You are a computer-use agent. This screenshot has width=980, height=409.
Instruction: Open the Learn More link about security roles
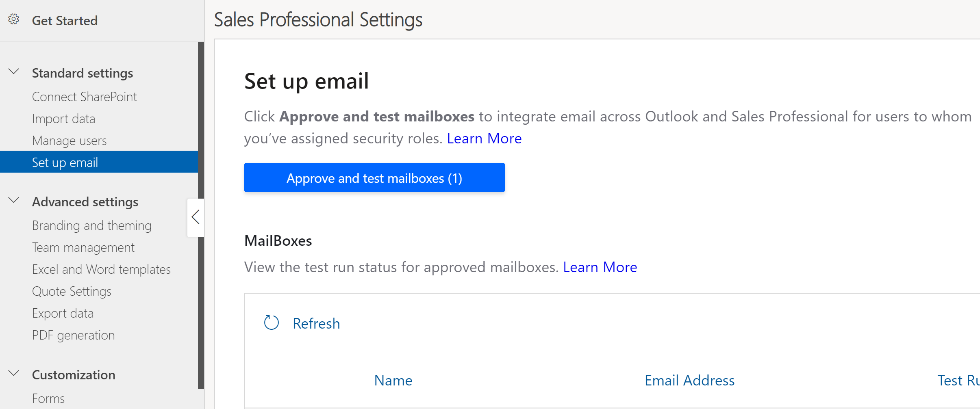(x=484, y=138)
